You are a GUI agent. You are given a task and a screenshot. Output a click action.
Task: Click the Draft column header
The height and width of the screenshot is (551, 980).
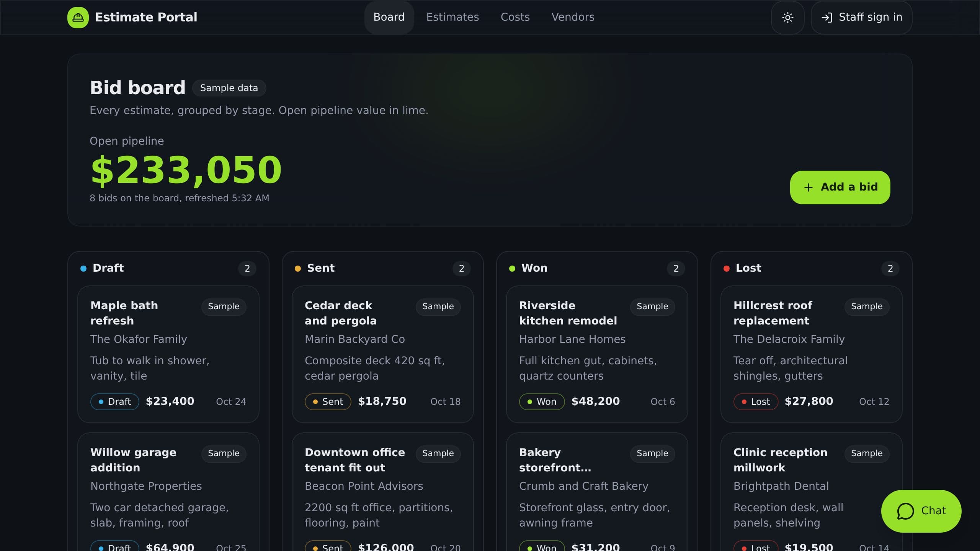(108, 268)
